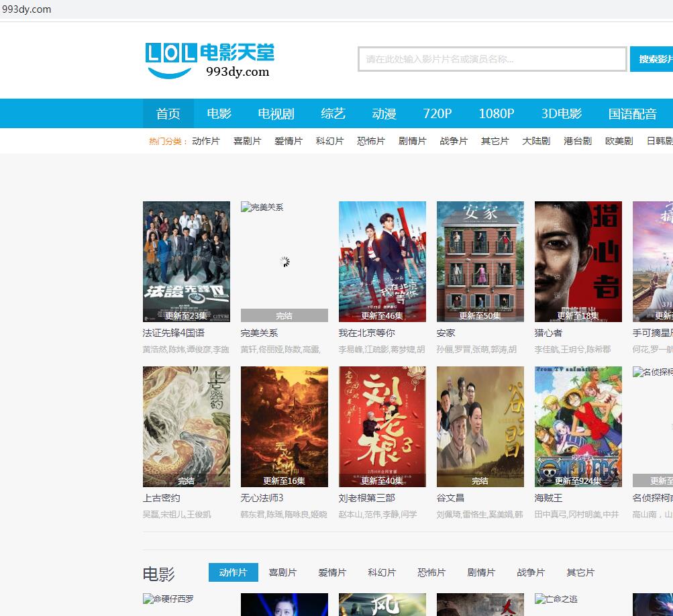Select the 刘老根第三部 red poster
The height and width of the screenshot is (616, 673).
coord(382,426)
